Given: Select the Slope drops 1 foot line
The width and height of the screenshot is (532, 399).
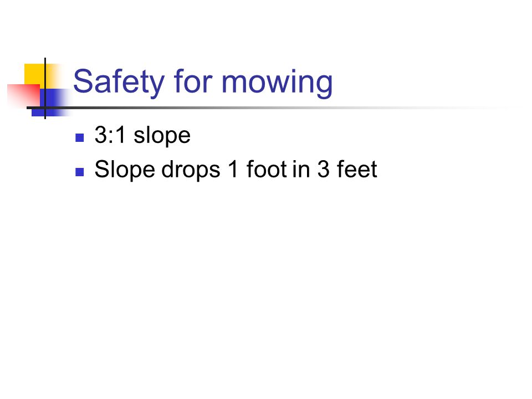Looking at the screenshot, I should (236, 170).
